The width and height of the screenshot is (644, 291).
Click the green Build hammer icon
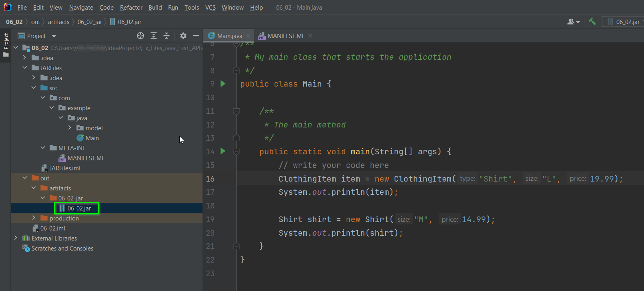pyautogui.click(x=592, y=22)
